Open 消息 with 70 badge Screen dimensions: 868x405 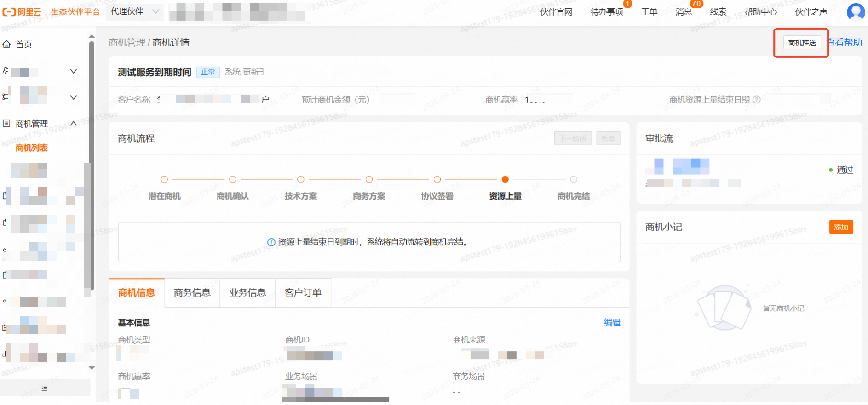pos(684,11)
